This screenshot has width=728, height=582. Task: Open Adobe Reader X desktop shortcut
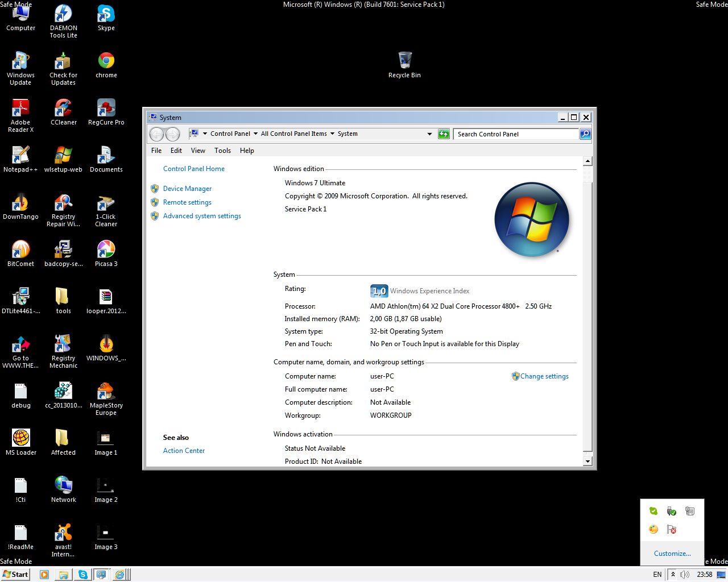(x=20, y=115)
